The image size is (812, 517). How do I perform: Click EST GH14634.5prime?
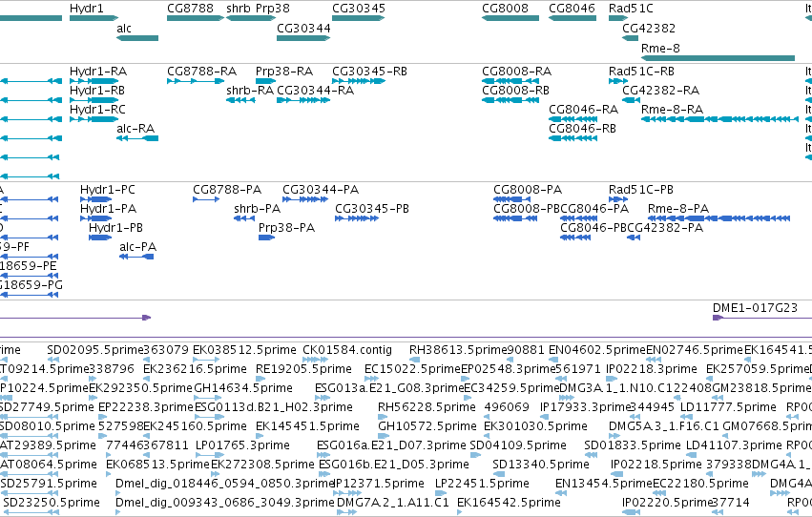point(243,388)
